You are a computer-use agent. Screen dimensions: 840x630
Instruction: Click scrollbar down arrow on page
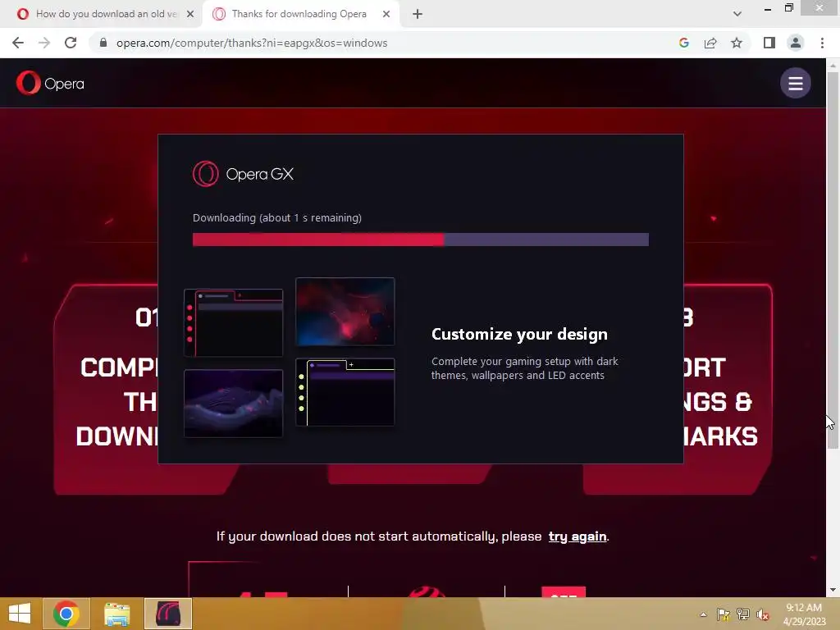point(833,590)
